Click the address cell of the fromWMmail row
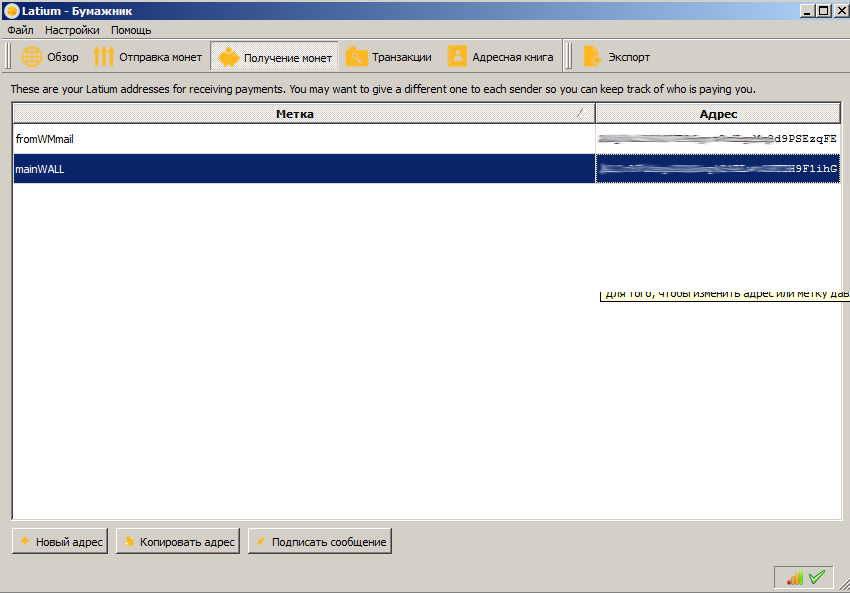 pyautogui.click(x=717, y=140)
